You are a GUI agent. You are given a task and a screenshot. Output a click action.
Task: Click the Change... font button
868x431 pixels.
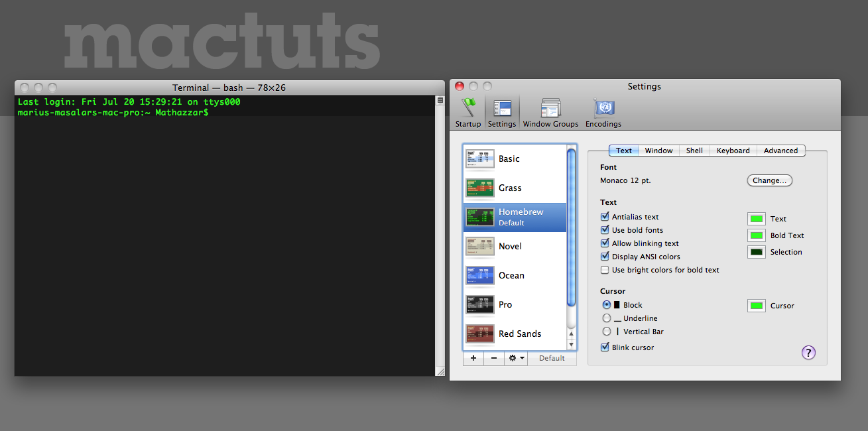(x=770, y=180)
